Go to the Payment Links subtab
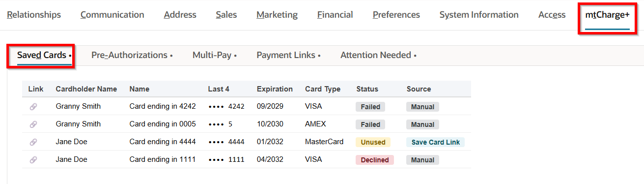The width and height of the screenshot is (644, 184). [x=288, y=55]
